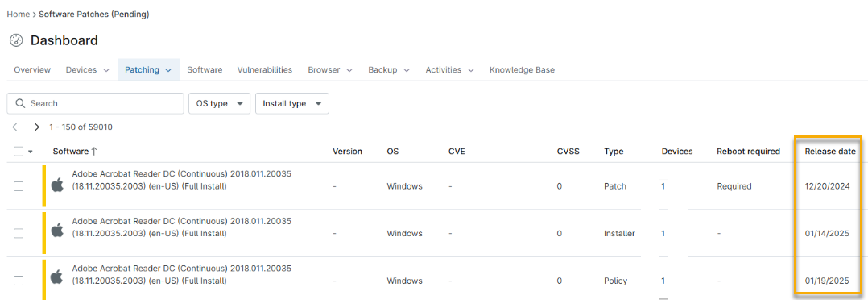Expand the Devices tab chevron
This screenshot has height=300, width=868.
click(x=106, y=70)
